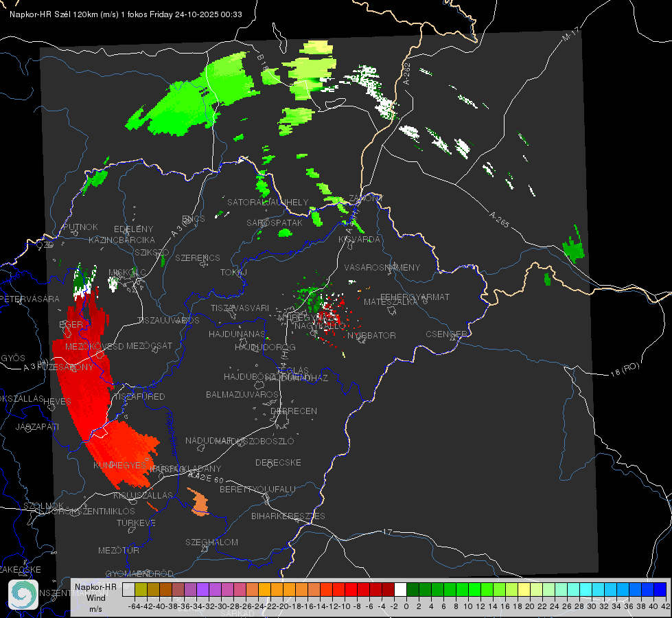Viewport: 672px width, 618px height.
Task: Click the BERETTYÓÚJFALU town label
Action: (257, 489)
